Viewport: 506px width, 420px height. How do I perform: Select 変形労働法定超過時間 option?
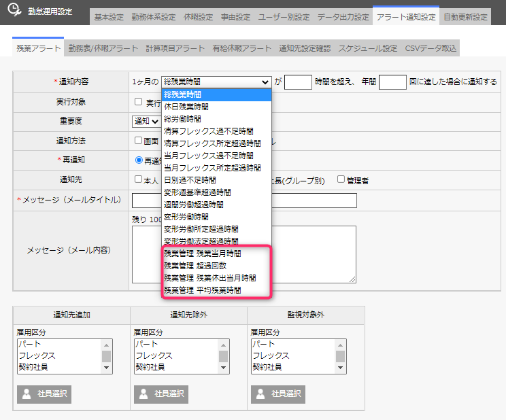click(216, 242)
